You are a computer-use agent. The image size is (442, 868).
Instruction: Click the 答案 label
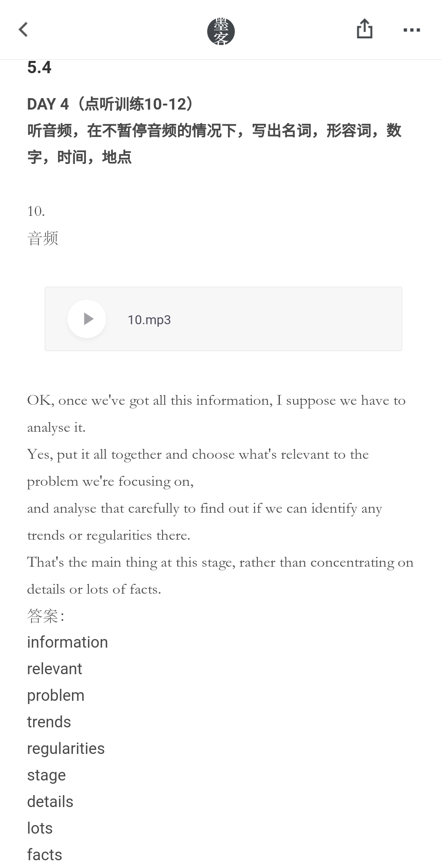pos(45,616)
